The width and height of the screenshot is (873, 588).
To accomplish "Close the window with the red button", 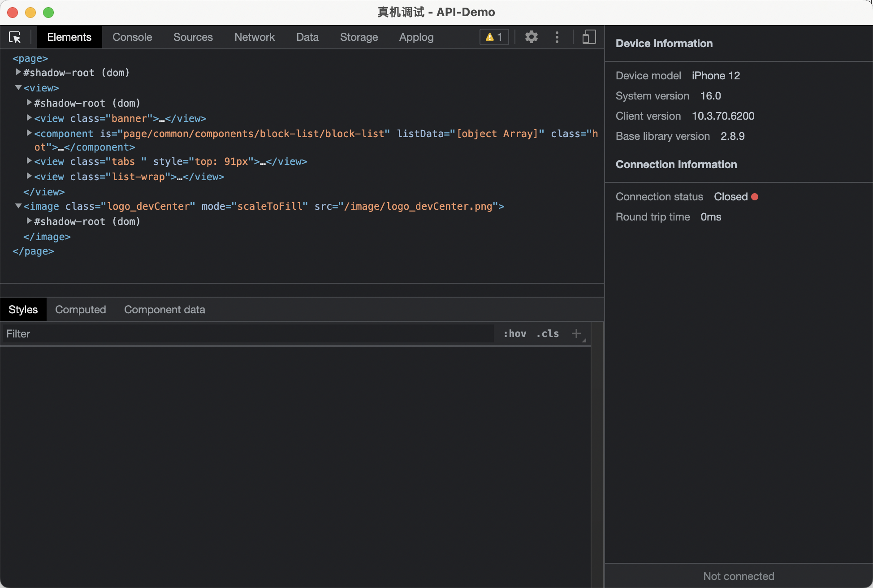I will pos(13,12).
